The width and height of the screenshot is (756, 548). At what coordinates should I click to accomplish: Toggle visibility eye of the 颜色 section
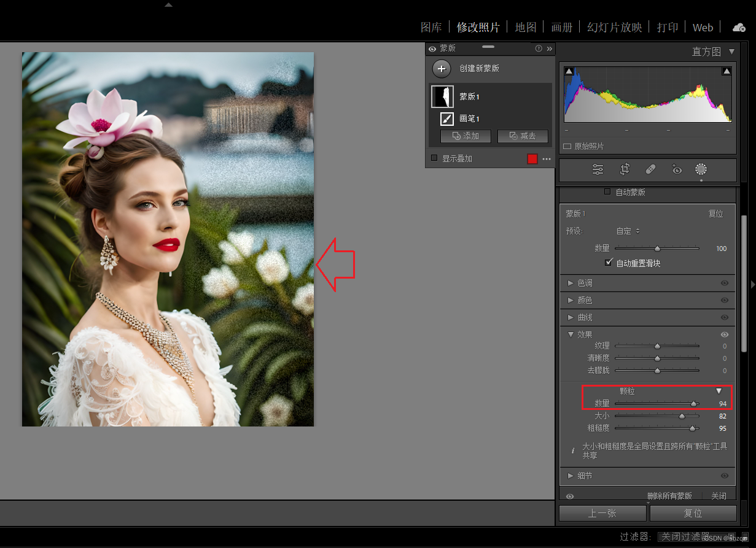[x=725, y=301]
